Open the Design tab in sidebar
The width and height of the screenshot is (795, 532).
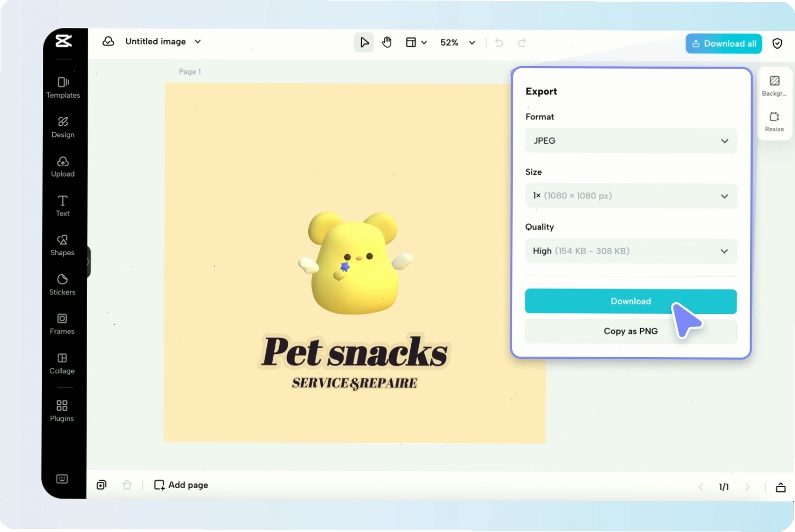[x=63, y=127]
